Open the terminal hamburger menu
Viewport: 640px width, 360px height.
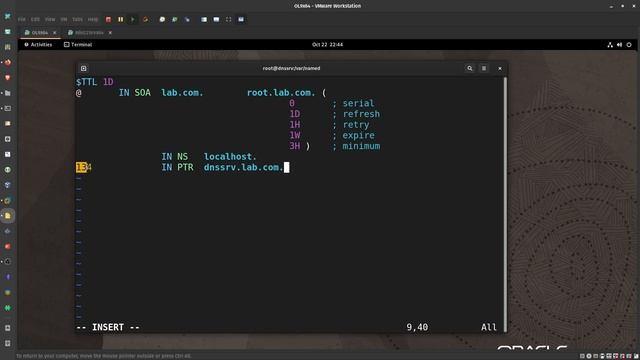pyautogui.click(x=484, y=68)
